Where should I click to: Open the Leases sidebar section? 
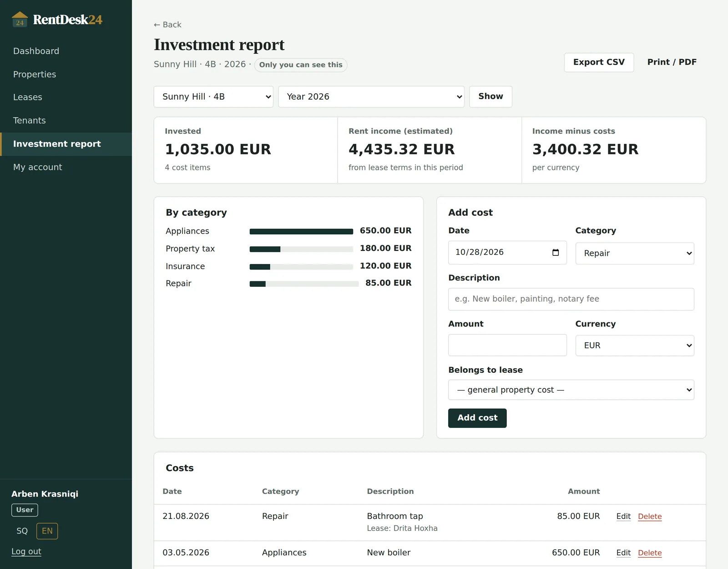(27, 97)
